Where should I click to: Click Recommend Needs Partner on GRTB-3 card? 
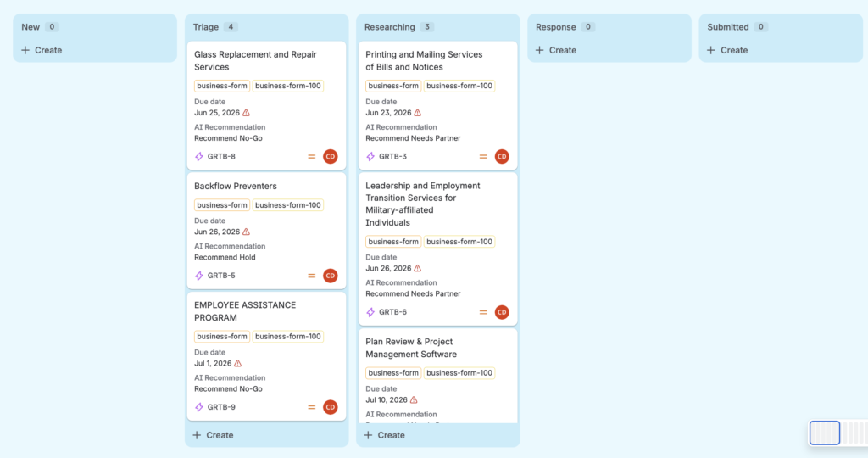tap(413, 138)
